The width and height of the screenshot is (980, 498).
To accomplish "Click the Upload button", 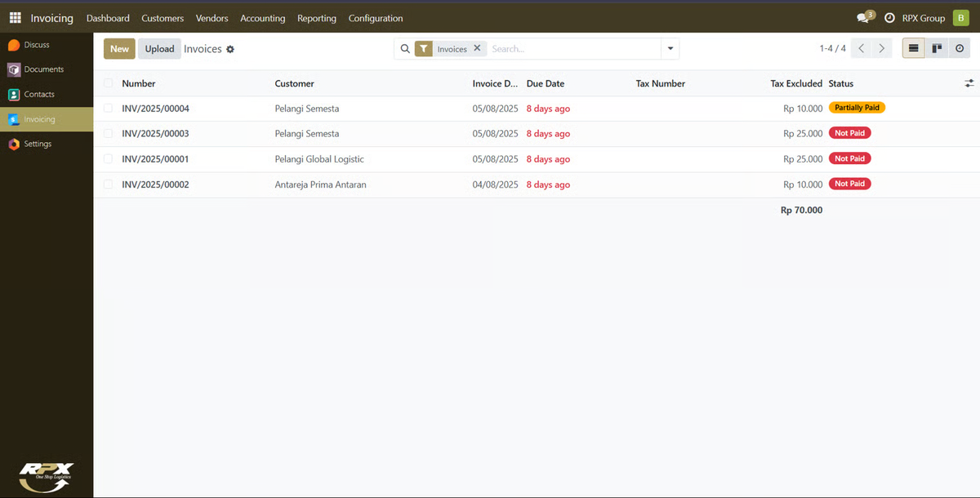I will click(159, 49).
